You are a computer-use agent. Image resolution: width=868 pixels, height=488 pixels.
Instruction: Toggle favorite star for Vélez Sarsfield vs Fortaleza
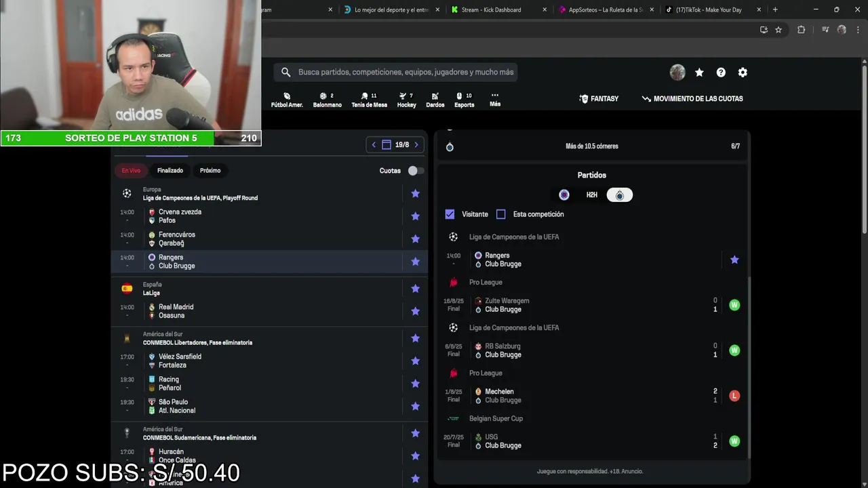[416, 361]
